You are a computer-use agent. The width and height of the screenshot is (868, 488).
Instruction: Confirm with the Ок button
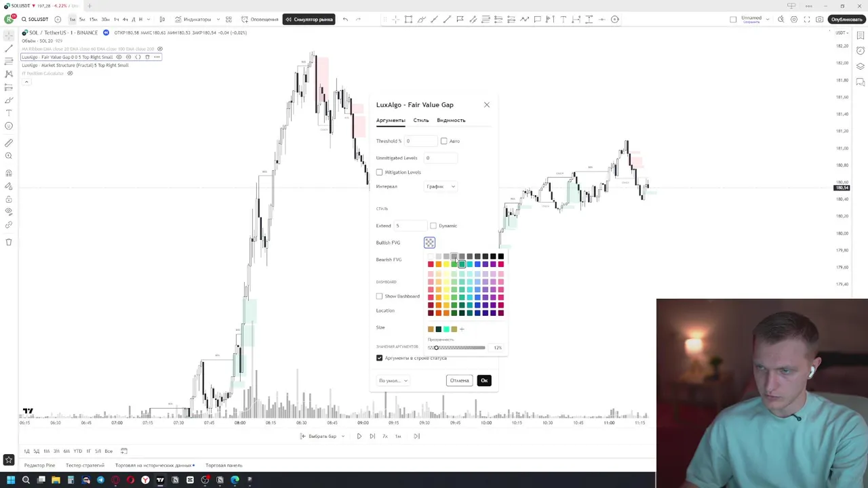(484, 380)
